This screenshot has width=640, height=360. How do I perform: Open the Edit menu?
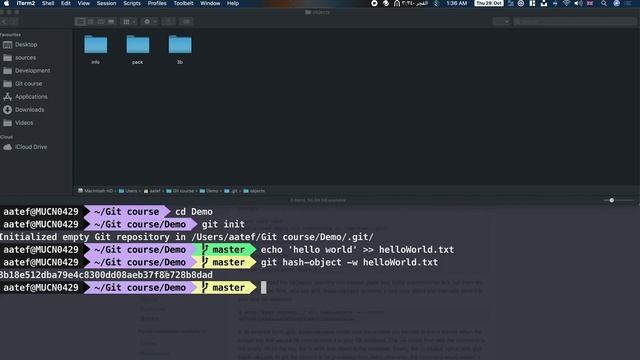click(66, 3)
